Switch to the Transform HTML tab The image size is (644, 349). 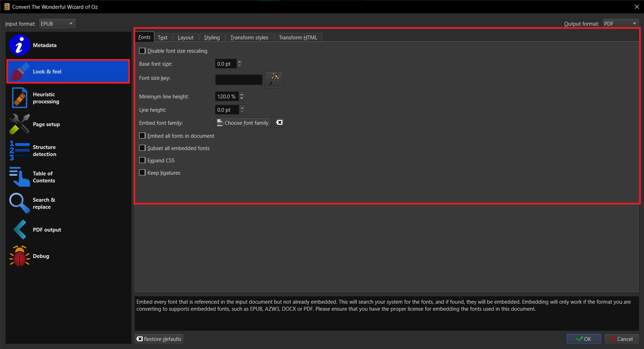298,38
